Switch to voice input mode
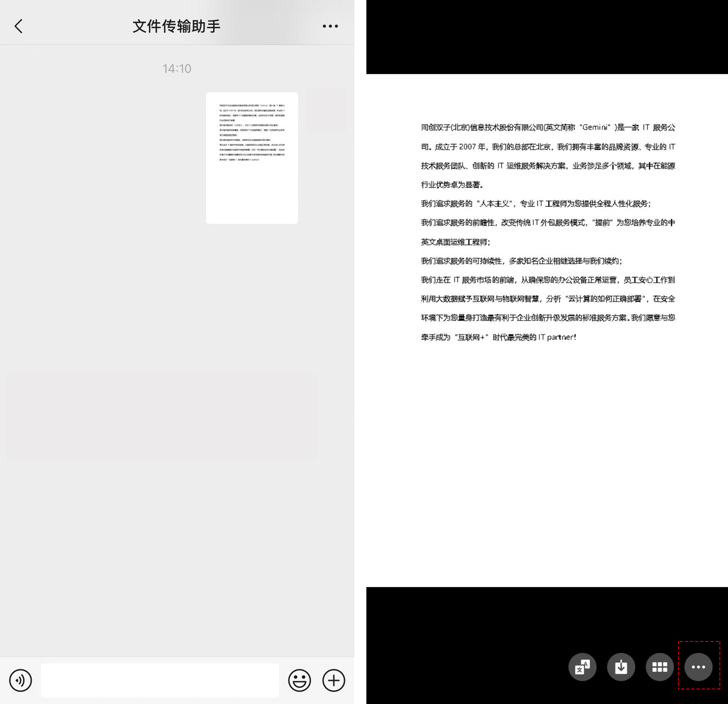Screen dimensions: 728x704 pyautogui.click(x=21, y=680)
